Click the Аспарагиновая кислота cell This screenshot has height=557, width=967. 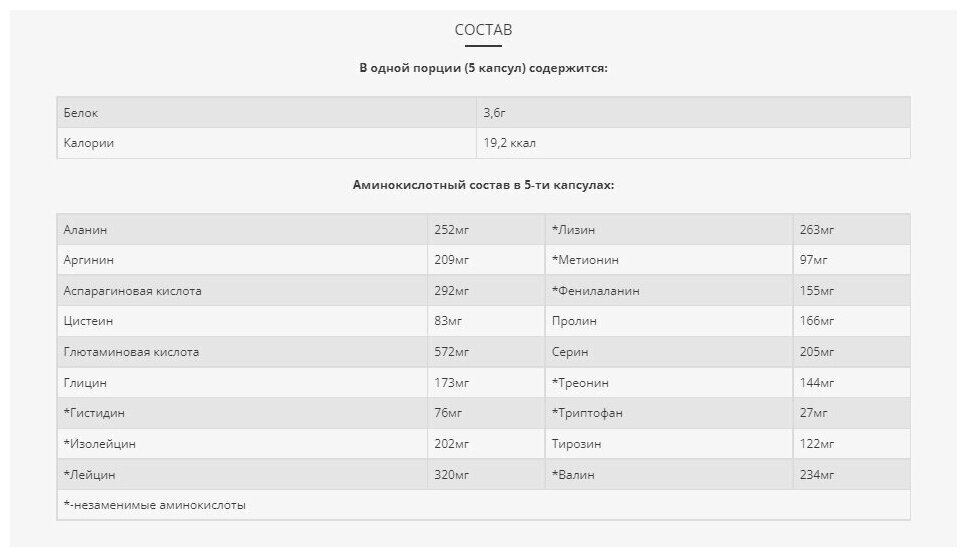click(x=132, y=291)
